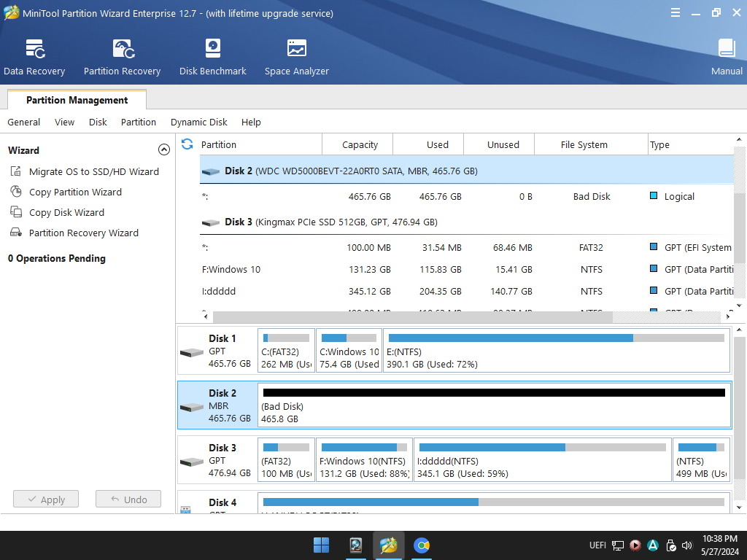This screenshot has width=747, height=560.
Task: Select C:(FAT32) 262 MB block on Disk 1
Action: (286, 351)
